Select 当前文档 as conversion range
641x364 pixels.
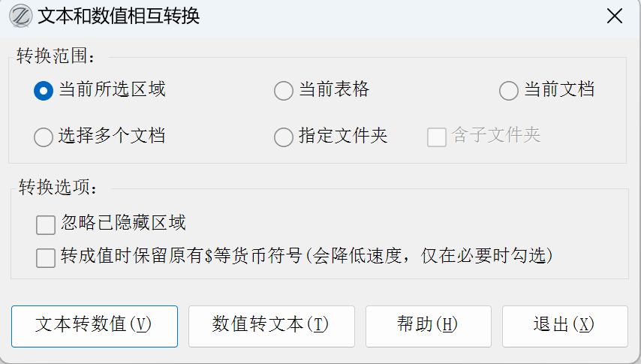pos(509,91)
